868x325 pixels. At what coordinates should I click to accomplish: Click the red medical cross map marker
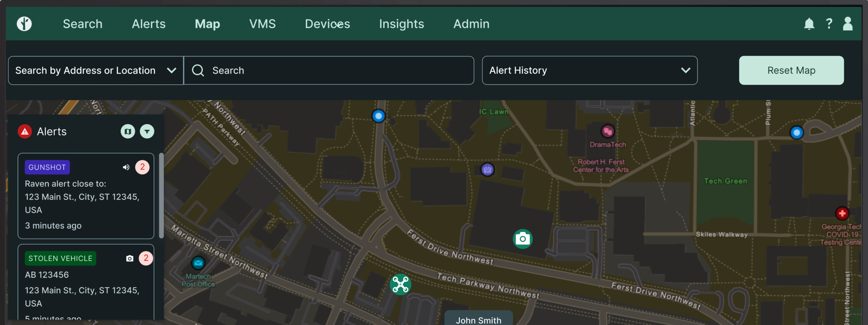tap(842, 213)
